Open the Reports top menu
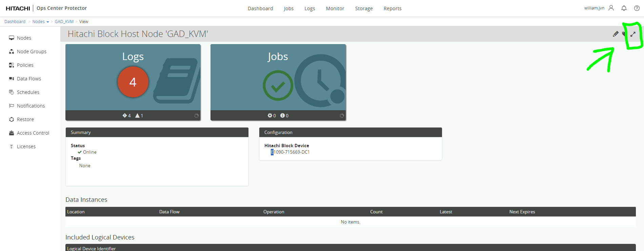Viewport: 644px width, 251px height. click(393, 8)
